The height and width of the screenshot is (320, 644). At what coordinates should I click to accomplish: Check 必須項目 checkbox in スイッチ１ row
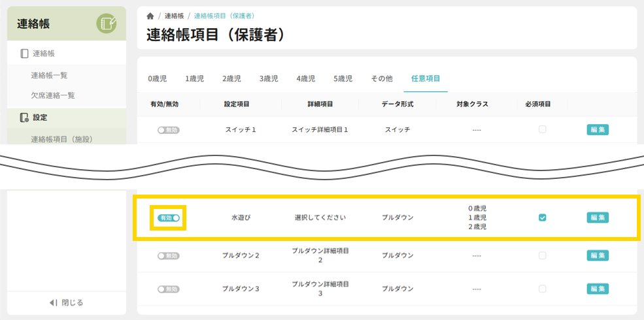pos(542,129)
